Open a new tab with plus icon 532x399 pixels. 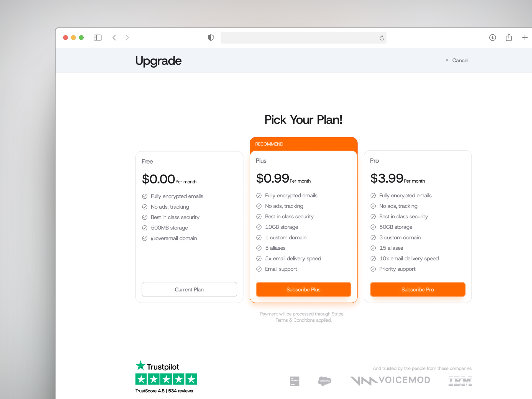click(x=525, y=38)
